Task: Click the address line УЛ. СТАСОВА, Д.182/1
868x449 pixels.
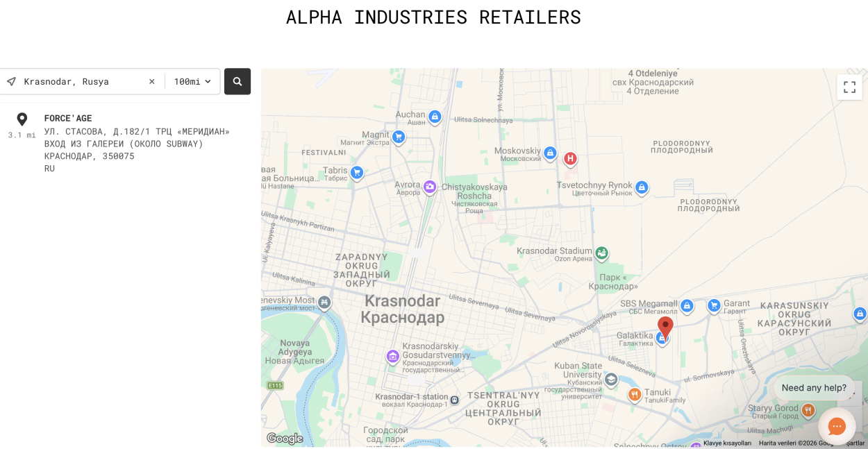Action: (137, 131)
